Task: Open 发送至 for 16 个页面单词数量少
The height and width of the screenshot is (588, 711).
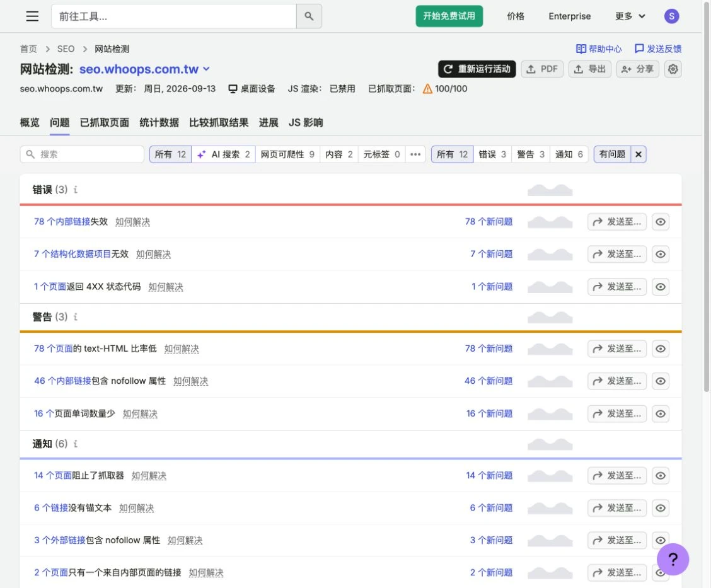Action: pos(617,414)
